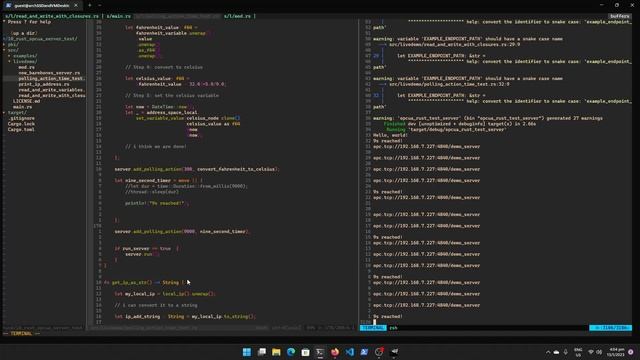Open the Windows Start menu
The width and height of the screenshot is (640, 360).
(x=247, y=352)
